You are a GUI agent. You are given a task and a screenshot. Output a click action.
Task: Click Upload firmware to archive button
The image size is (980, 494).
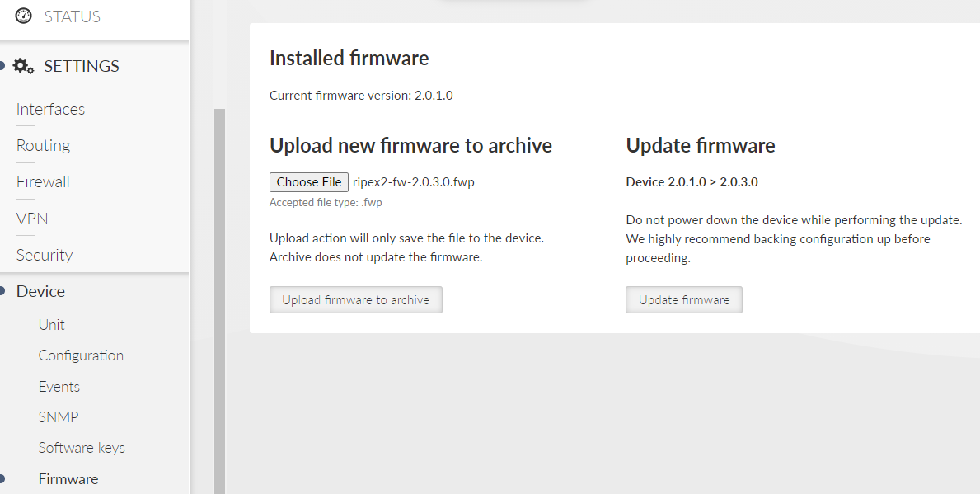[x=355, y=299]
